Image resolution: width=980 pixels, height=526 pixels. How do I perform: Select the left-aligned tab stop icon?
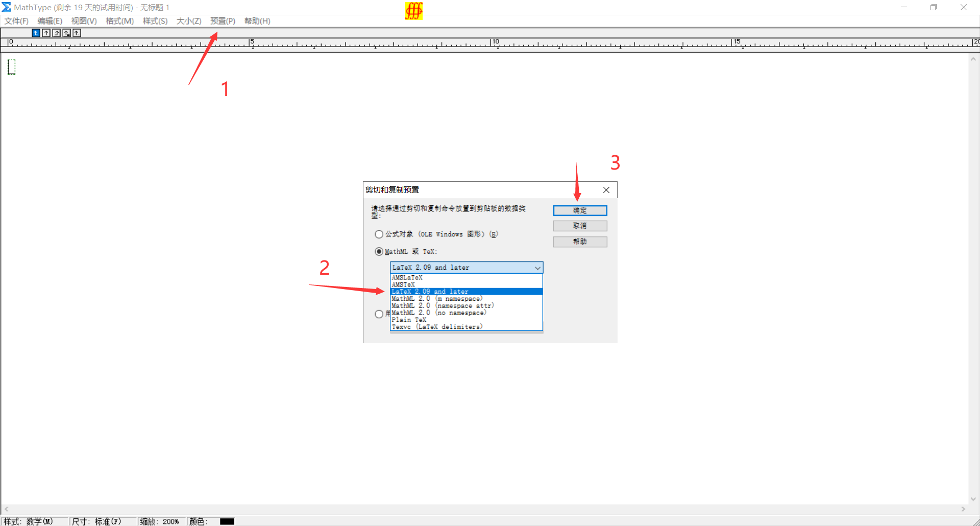point(36,33)
